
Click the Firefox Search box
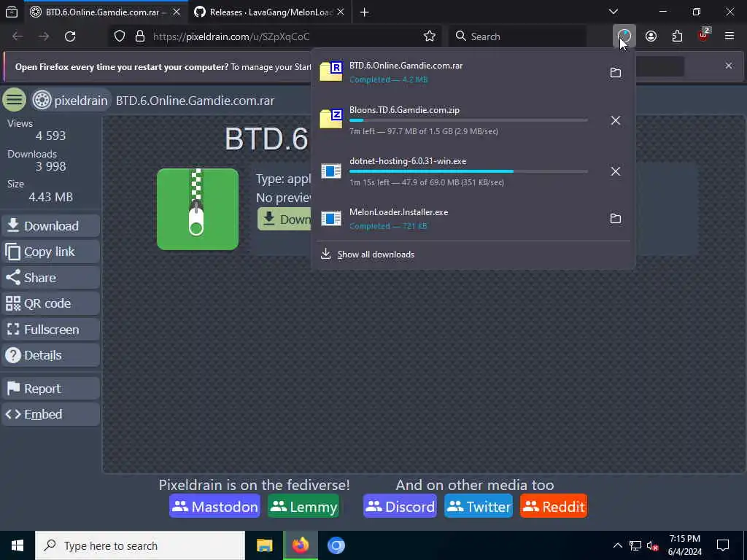[517, 36]
